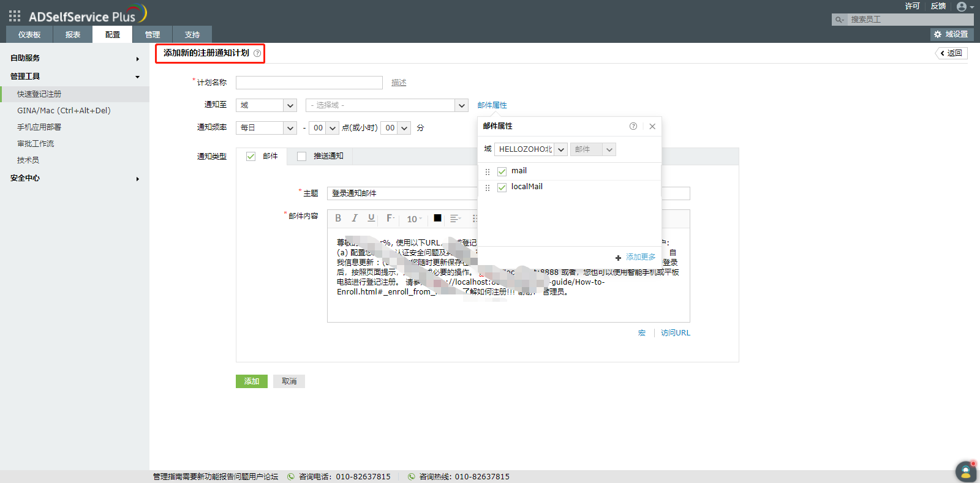Toggle Italic formatting in the mail editor
The height and width of the screenshot is (483, 980).
tap(355, 219)
